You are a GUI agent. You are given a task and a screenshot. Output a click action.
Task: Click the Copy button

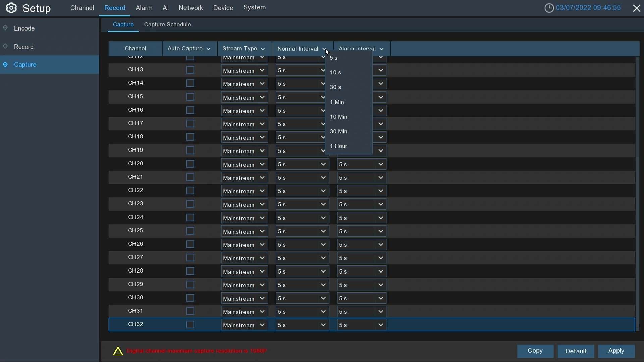pyautogui.click(x=535, y=351)
